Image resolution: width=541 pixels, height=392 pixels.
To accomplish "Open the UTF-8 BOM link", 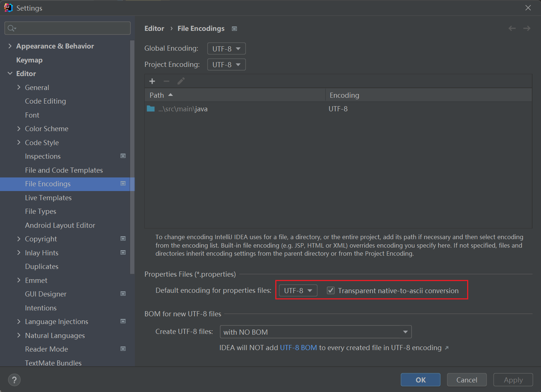I will coord(298,348).
